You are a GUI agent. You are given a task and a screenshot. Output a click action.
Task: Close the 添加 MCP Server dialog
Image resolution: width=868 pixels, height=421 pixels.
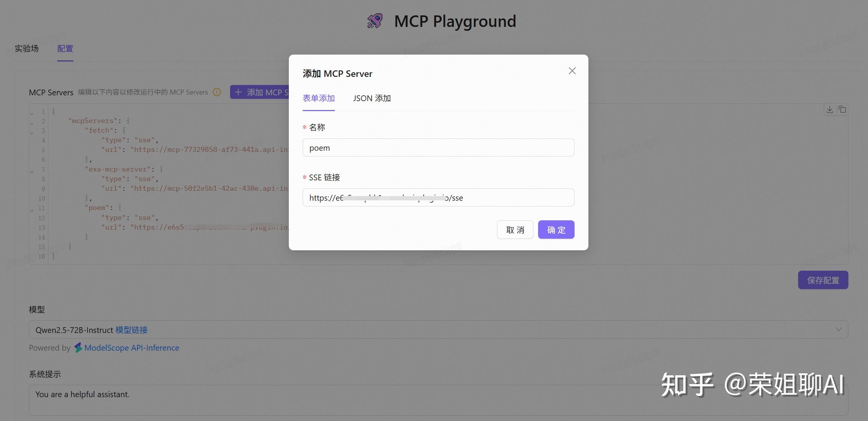tap(572, 71)
